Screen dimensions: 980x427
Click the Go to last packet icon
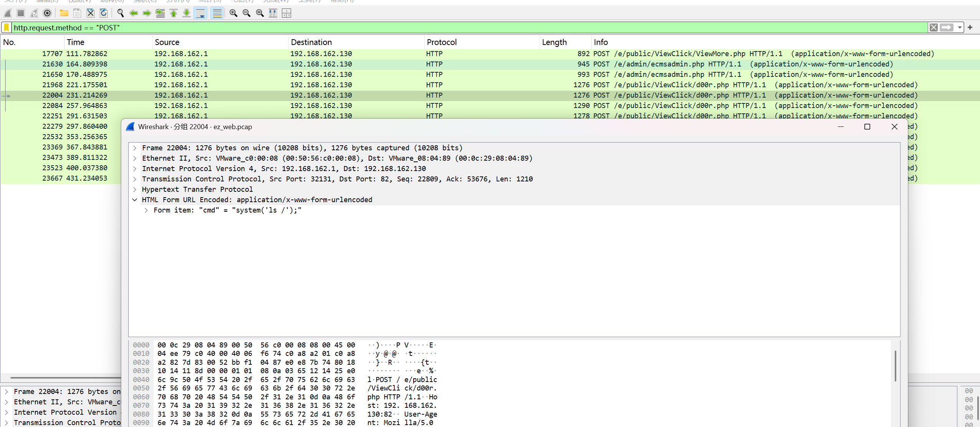[187, 13]
